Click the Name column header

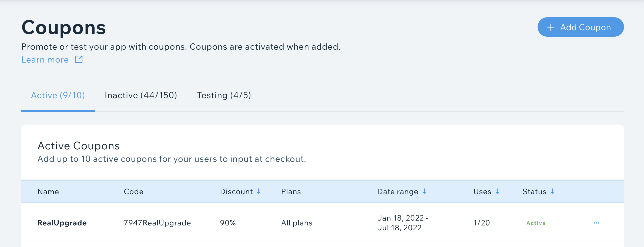pos(48,191)
